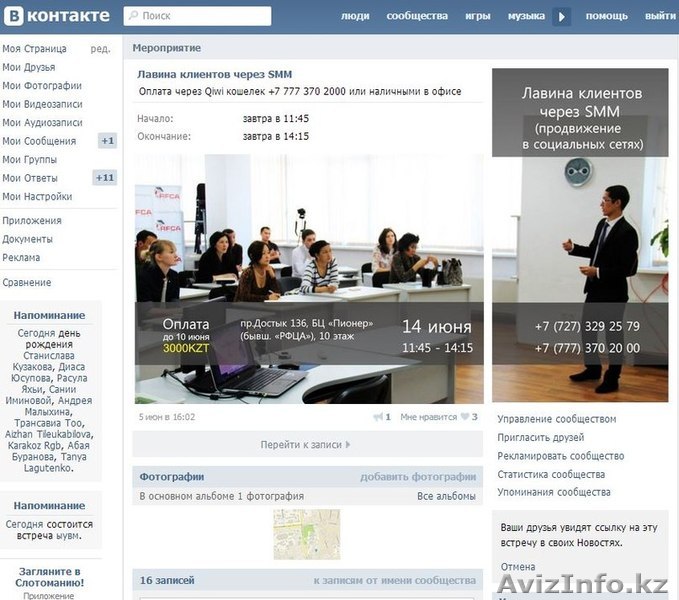Image resolution: width=679 pixels, height=600 pixels.
Task: Click the +11 answers counter
Action: point(105,177)
